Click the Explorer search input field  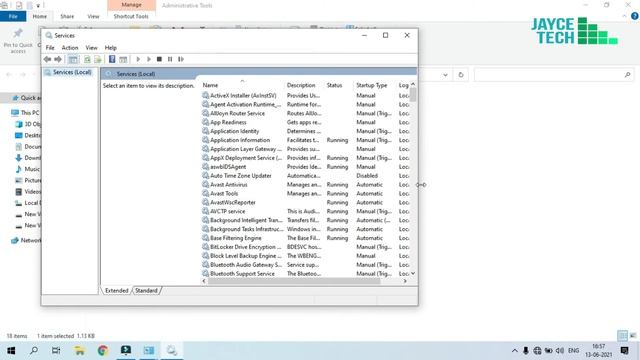[x=554, y=75]
